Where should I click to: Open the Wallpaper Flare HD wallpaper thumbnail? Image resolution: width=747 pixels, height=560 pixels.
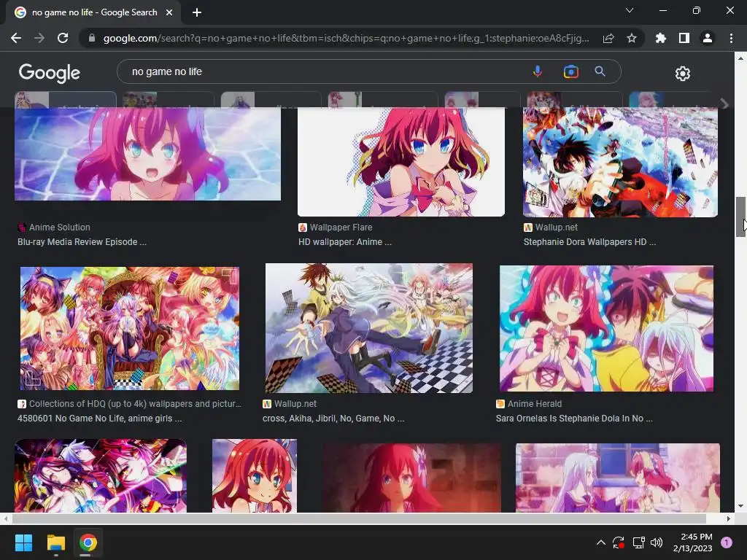pyautogui.click(x=401, y=162)
